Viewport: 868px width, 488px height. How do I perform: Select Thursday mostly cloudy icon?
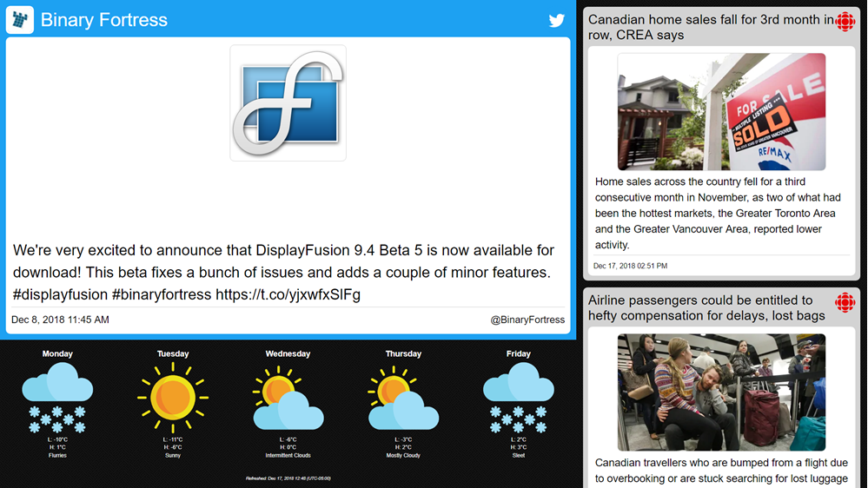pos(403,399)
